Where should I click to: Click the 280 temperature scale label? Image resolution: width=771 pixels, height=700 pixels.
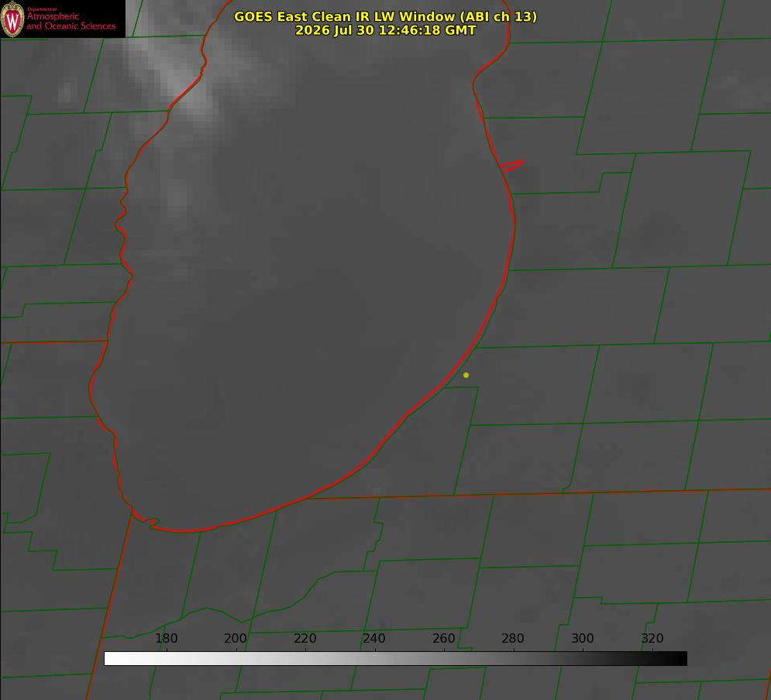[x=512, y=638]
